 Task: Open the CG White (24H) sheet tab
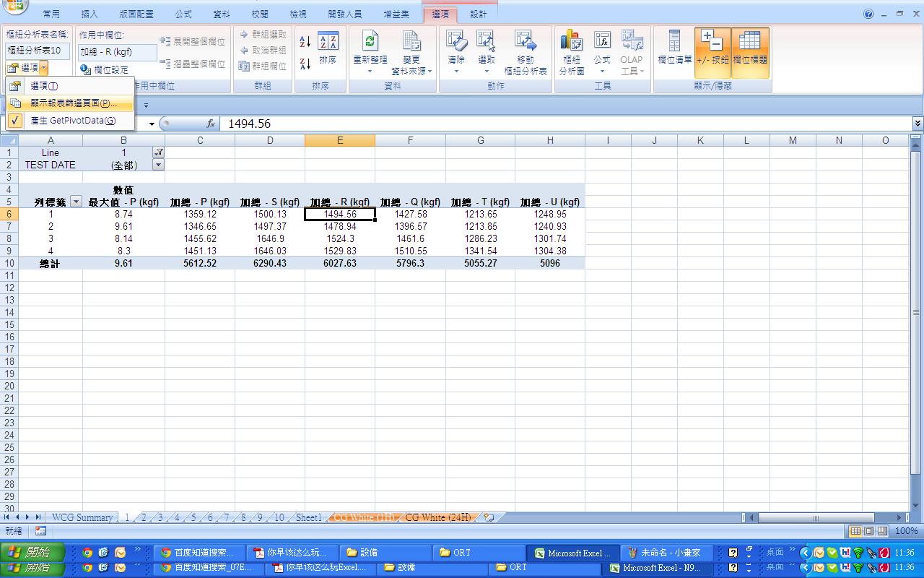click(438, 517)
